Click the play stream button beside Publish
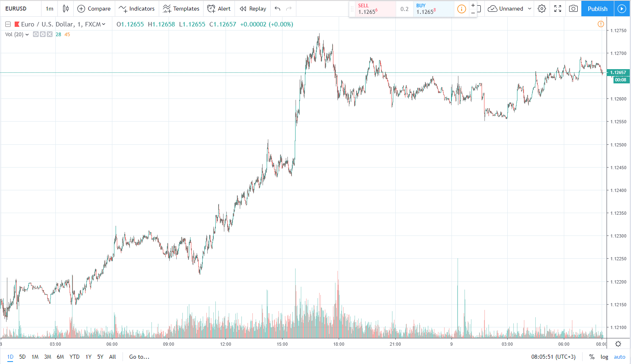 pos(622,9)
